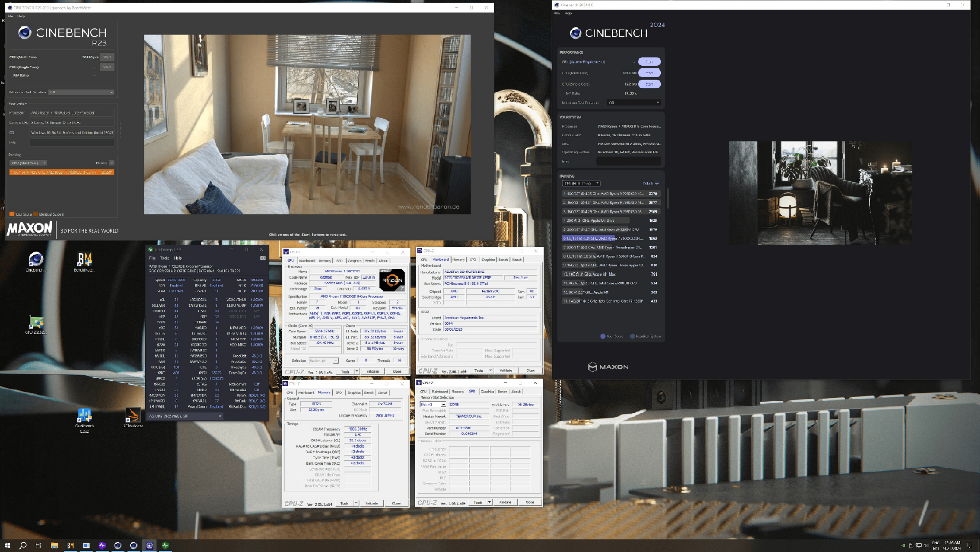980x552 pixels.
Task: Start CPU (Single Core) test in Cinebench R23
Action: [x=107, y=67]
